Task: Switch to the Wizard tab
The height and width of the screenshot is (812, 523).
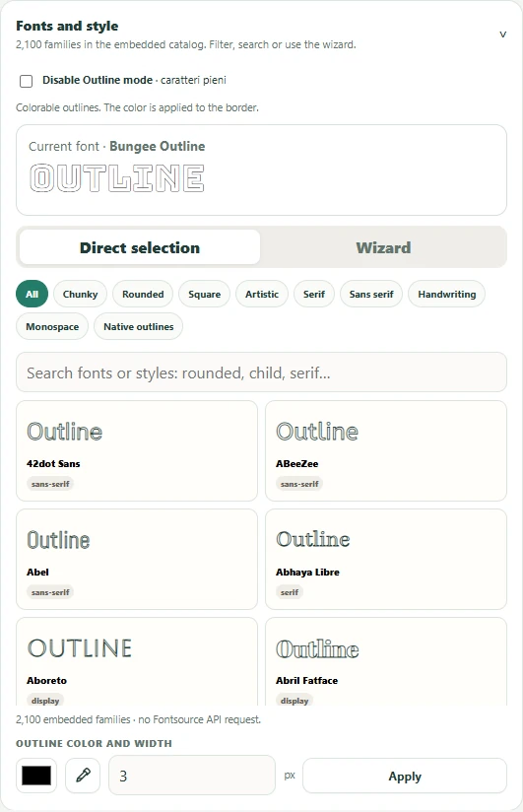Action: [x=383, y=247]
